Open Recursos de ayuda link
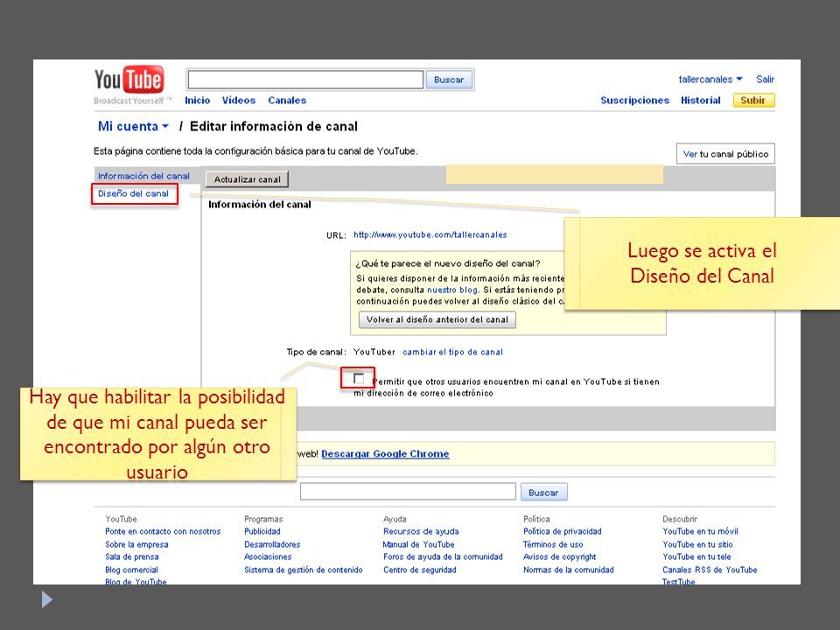The width and height of the screenshot is (840, 630). pos(421,531)
